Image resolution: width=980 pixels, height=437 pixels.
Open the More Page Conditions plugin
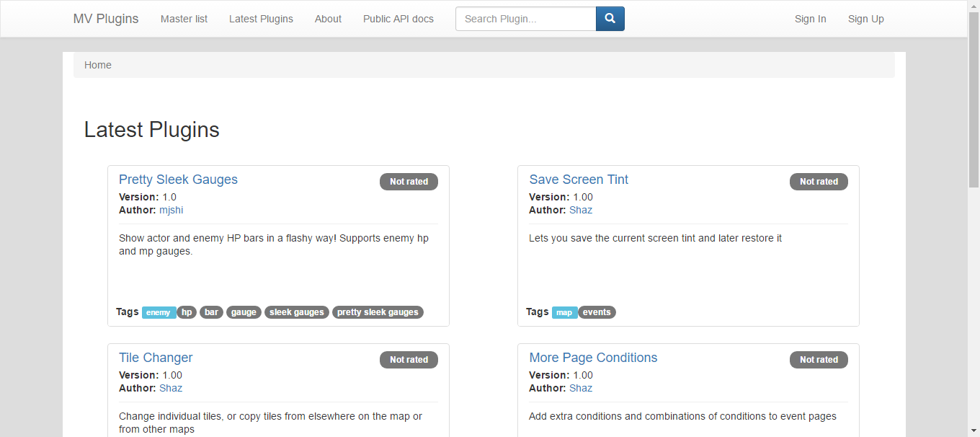593,358
